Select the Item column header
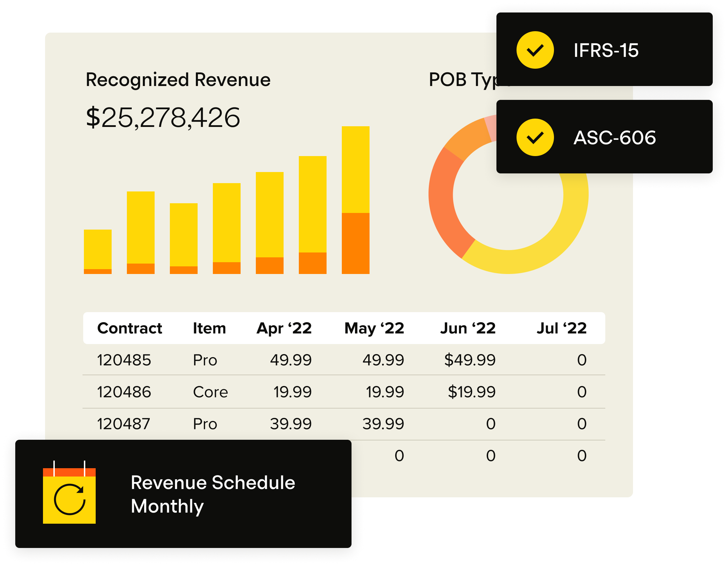 209,328
